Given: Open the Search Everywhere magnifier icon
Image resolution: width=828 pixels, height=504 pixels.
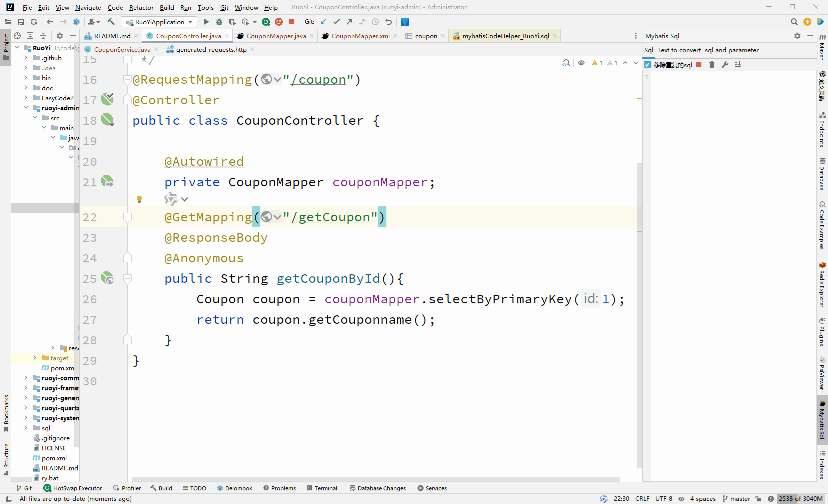Looking at the screenshot, I should (x=794, y=22).
